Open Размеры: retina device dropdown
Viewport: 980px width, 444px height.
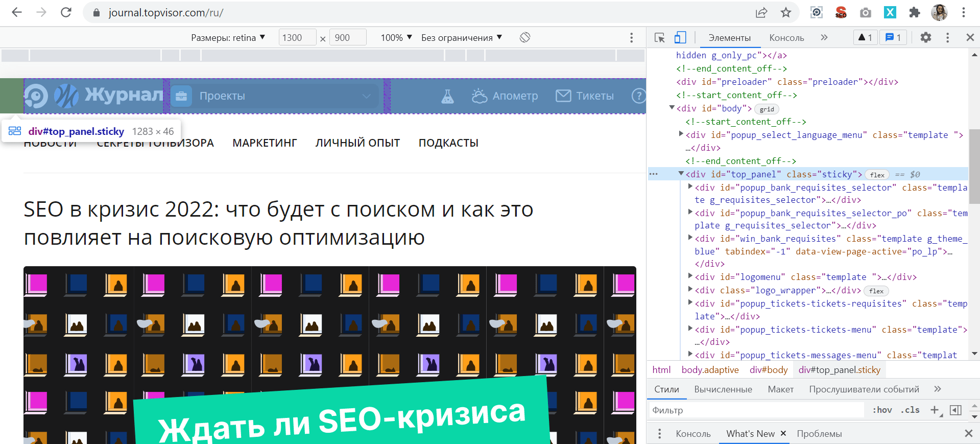point(228,37)
